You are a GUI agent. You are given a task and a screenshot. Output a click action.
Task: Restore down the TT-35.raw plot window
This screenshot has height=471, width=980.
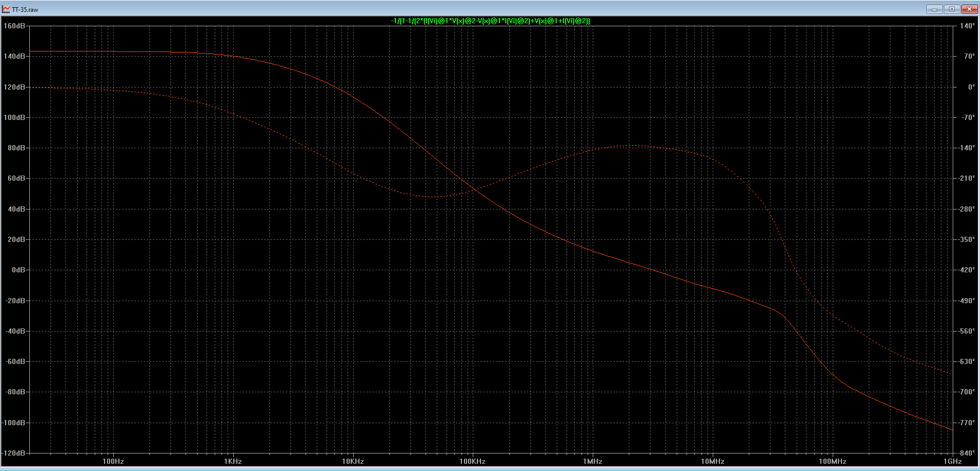[x=952, y=9]
